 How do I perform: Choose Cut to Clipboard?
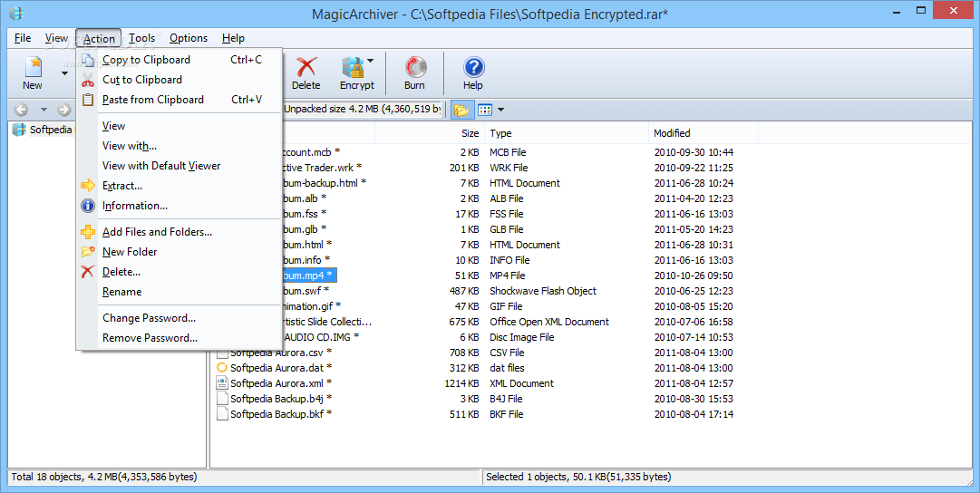click(180, 80)
